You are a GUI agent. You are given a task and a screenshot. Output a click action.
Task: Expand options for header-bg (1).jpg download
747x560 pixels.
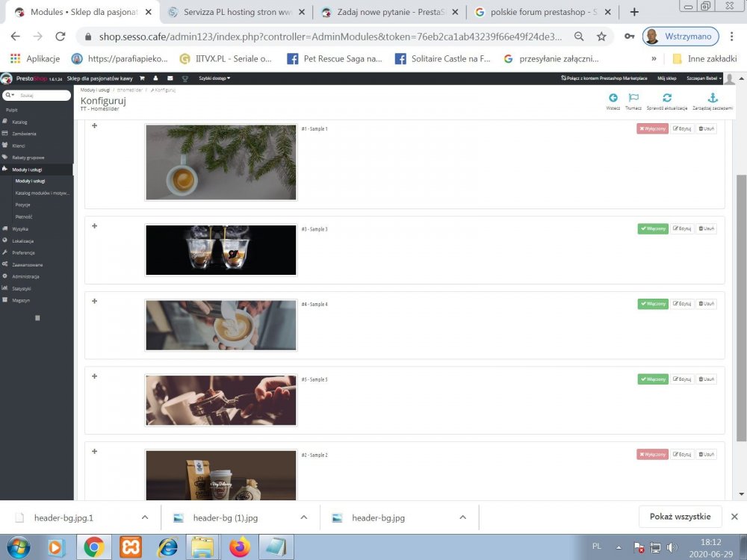coord(304,517)
